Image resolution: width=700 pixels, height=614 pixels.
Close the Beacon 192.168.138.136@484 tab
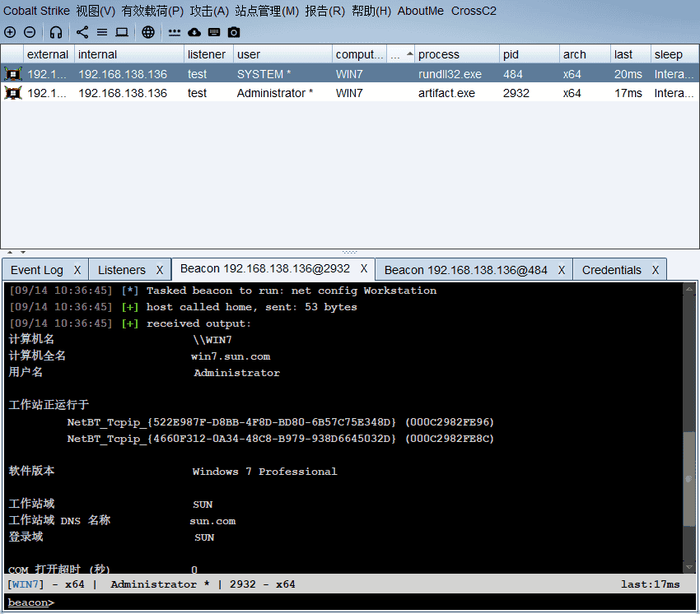coord(562,270)
